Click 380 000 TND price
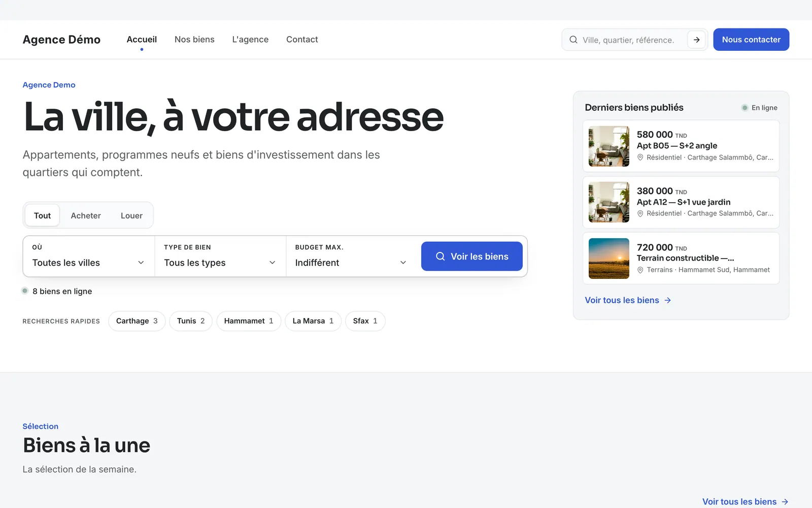The image size is (812, 508). click(662, 191)
